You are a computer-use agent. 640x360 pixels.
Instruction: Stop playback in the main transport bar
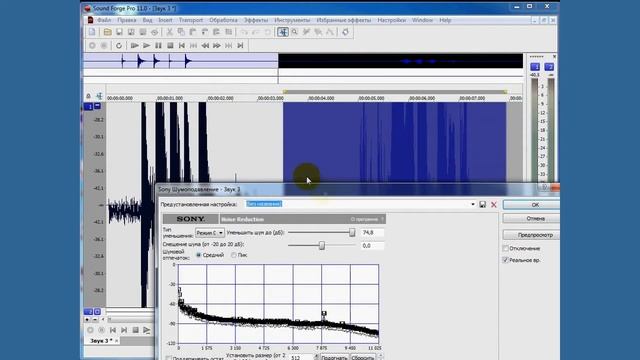(x=170, y=46)
